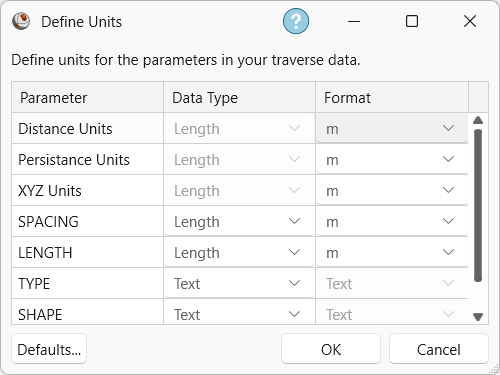500x375 pixels.
Task: Click the Parameter column header
Action: (x=87, y=97)
